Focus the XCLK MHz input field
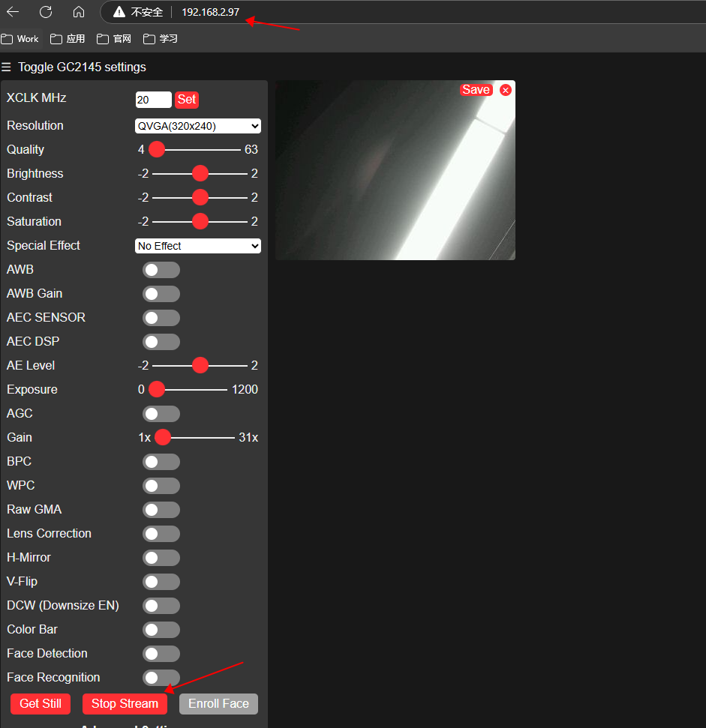Viewport: 706px width, 728px height. [153, 100]
